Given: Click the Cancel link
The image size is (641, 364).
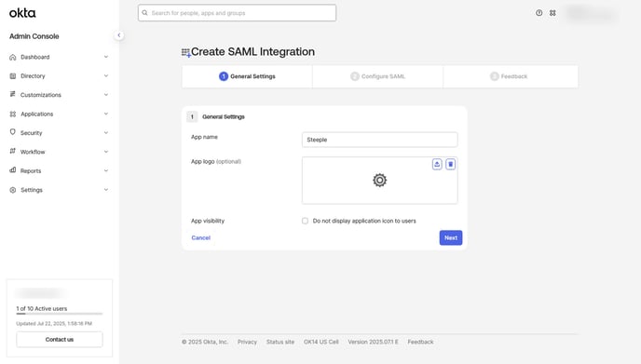Looking at the screenshot, I should tap(200, 237).
